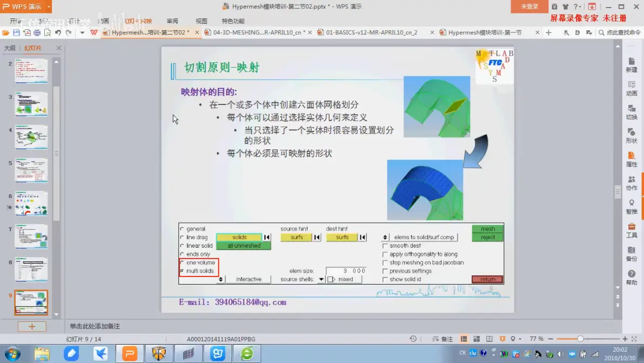Select slide 5 thumbnail

point(31,170)
